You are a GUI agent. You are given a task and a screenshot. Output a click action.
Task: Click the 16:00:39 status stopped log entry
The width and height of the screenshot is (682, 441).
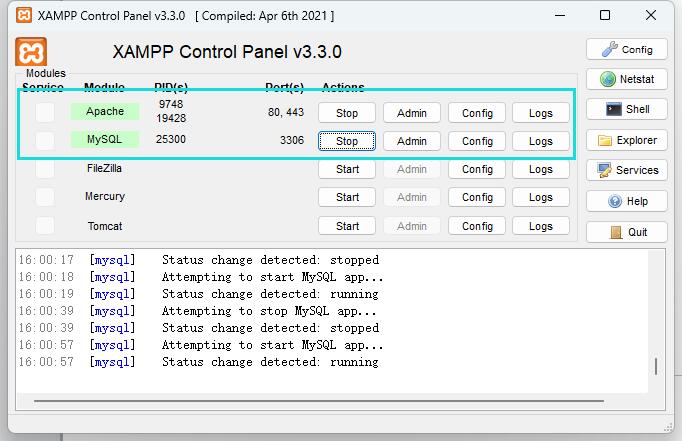[x=199, y=328]
